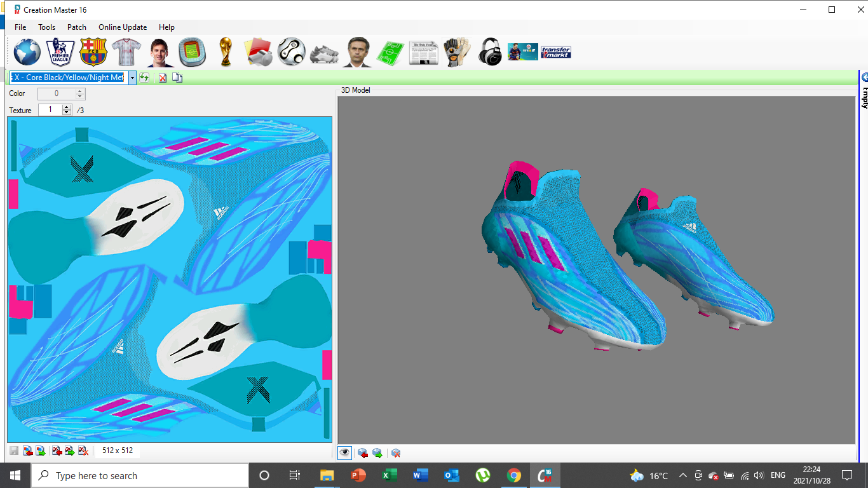The width and height of the screenshot is (868, 488).
Task: Open Google Chrome from the taskbar
Action: pos(514,475)
